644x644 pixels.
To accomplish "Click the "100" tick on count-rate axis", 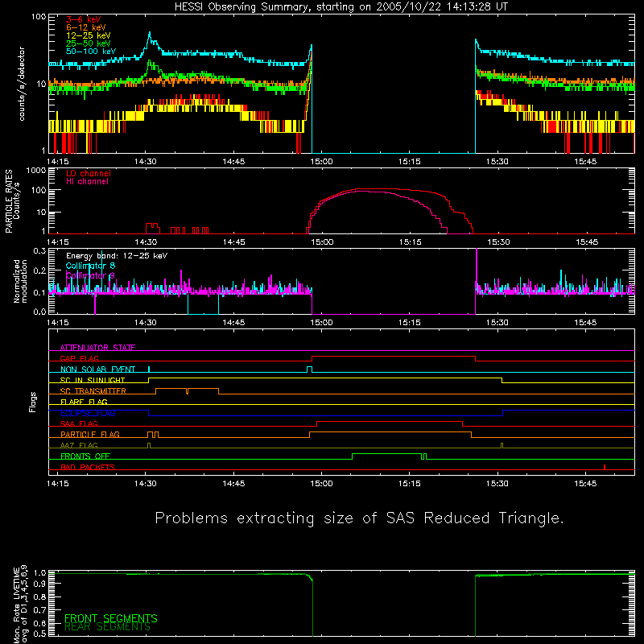I will click(x=39, y=17).
